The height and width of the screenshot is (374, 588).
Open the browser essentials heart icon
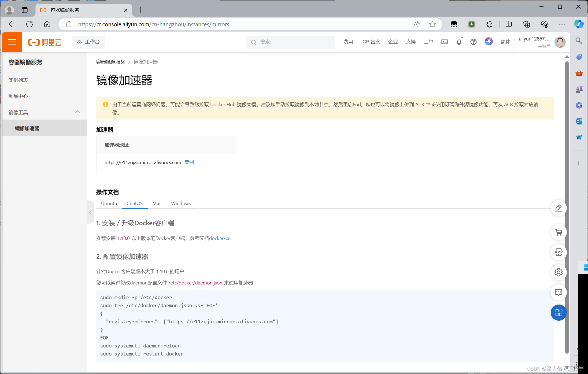[x=544, y=24]
